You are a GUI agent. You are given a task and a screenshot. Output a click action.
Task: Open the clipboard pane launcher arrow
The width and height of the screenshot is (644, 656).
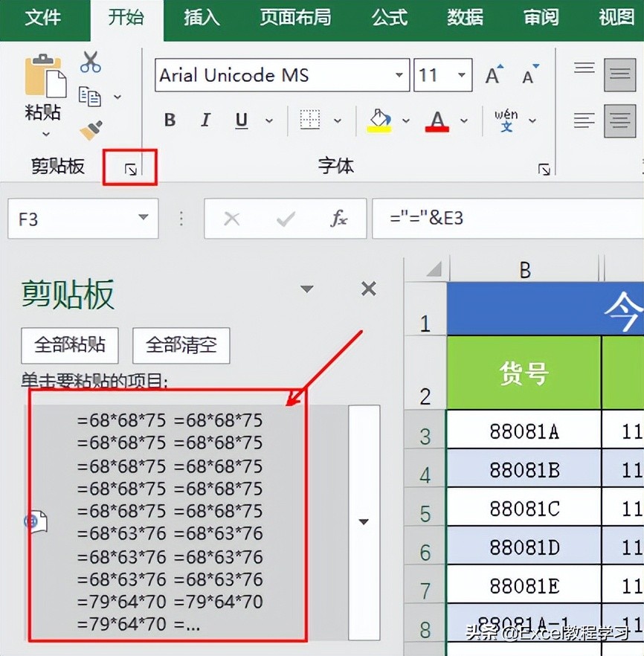coord(130,170)
